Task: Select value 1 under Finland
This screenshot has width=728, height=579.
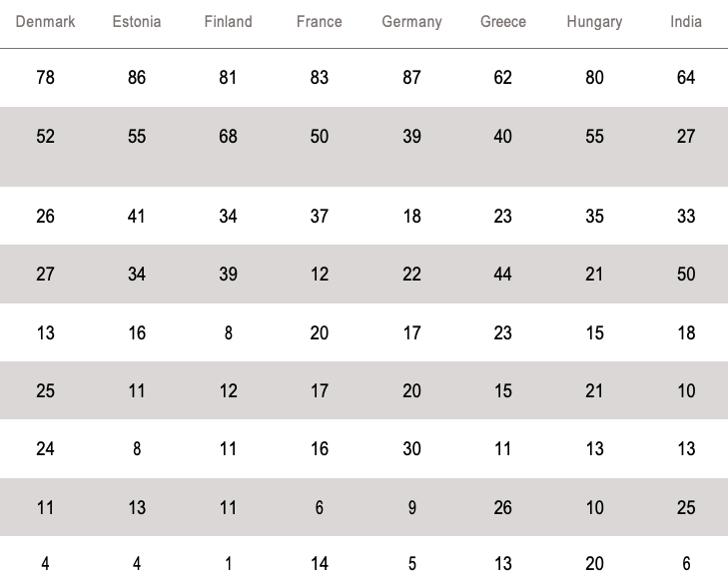Action: click(x=228, y=564)
